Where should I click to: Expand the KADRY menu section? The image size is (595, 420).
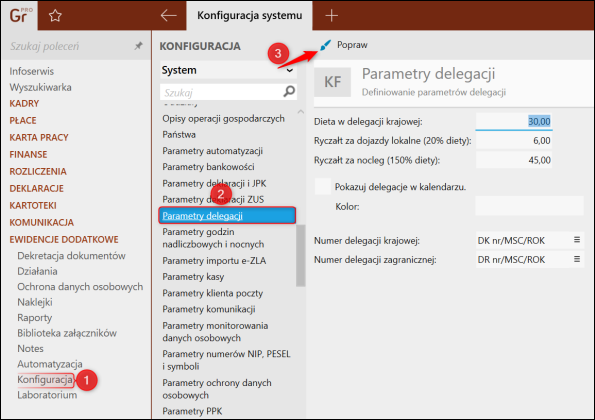[24, 103]
